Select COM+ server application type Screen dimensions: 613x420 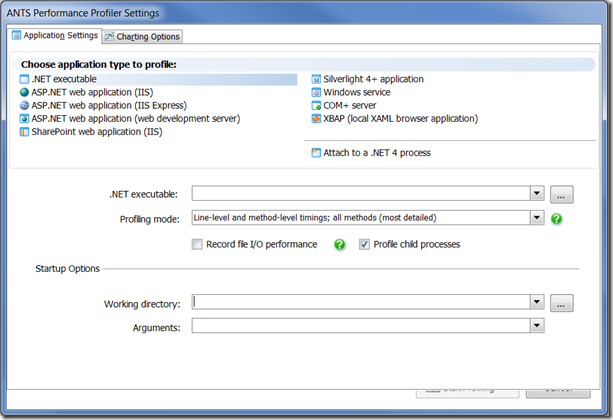344,106
